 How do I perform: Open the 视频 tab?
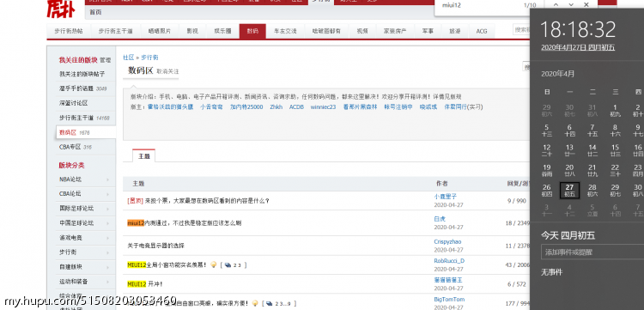[362, 31]
